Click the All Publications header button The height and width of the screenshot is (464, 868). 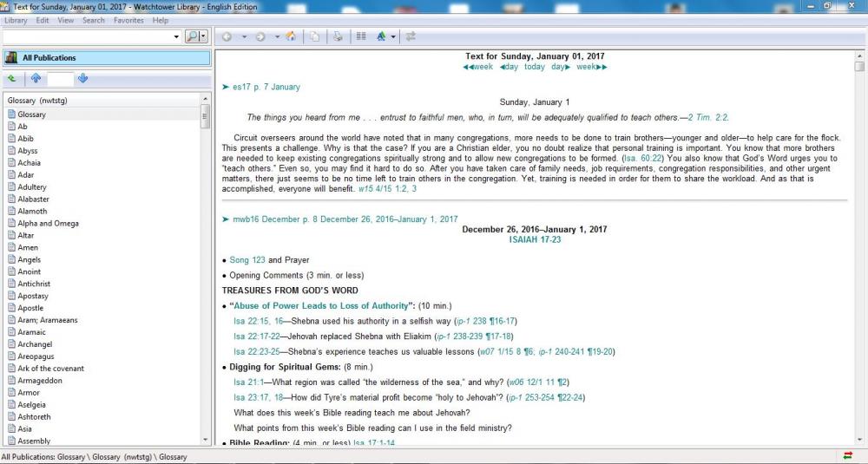pyautogui.click(x=106, y=58)
